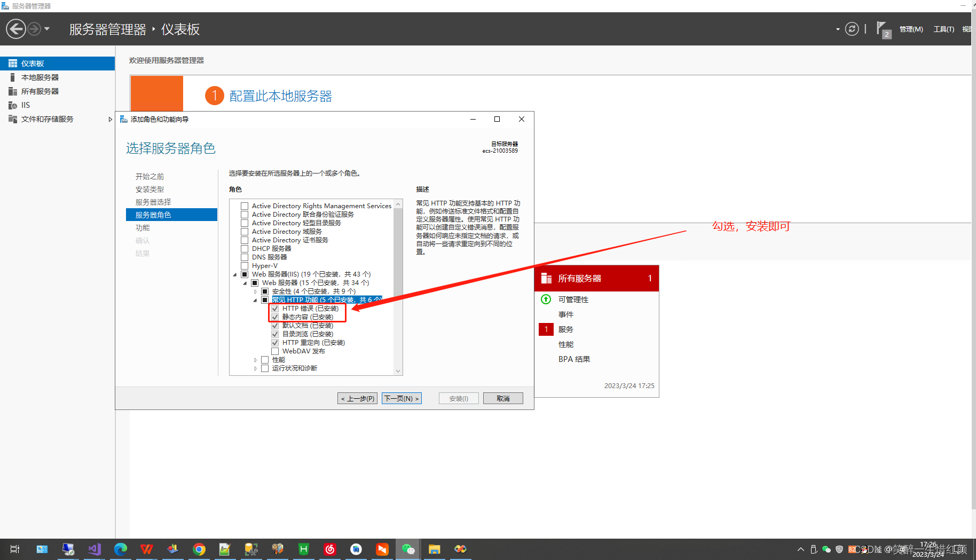Image resolution: width=976 pixels, height=560 pixels.
Task: Check Active Directory 轻型目录服务
Action: coord(245,223)
